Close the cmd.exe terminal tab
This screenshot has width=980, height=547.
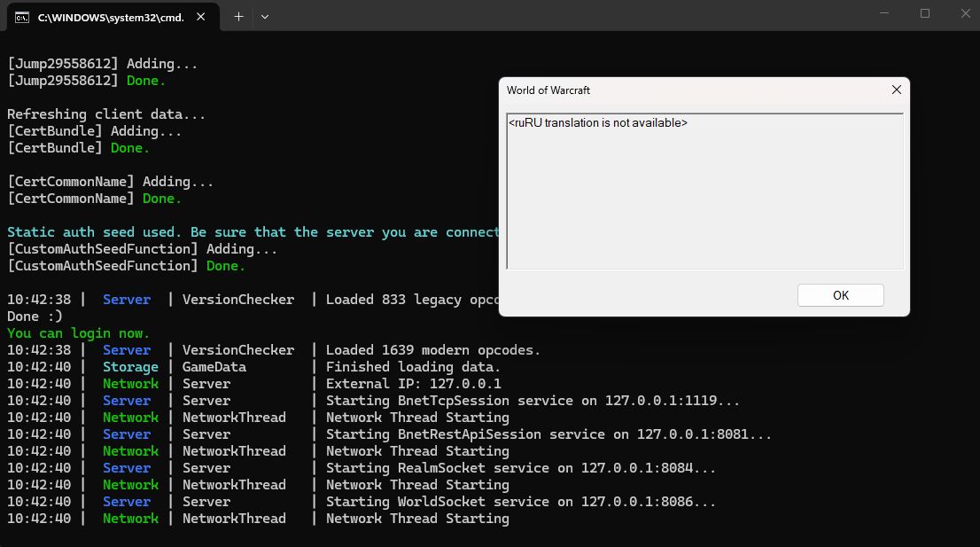tap(200, 17)
